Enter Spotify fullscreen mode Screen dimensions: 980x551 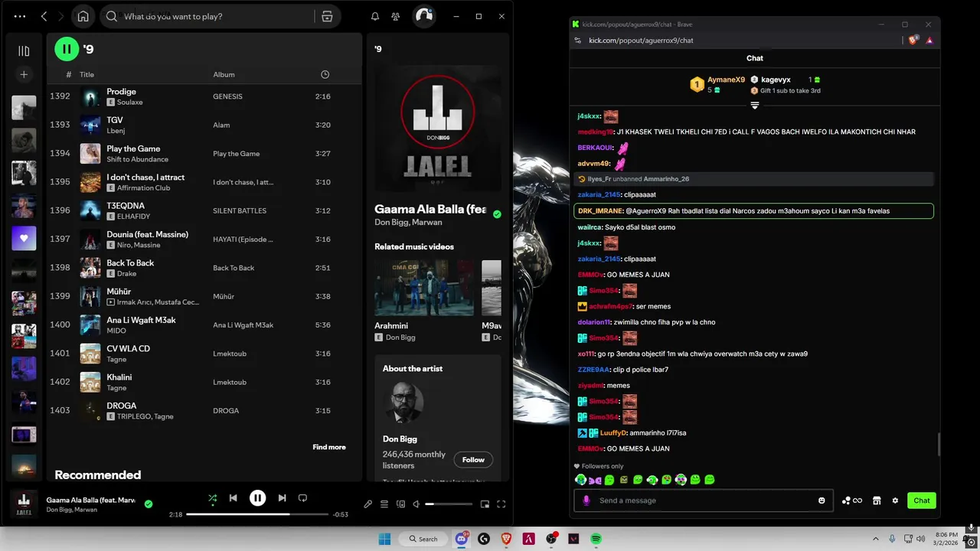click(x=501, y=504)
